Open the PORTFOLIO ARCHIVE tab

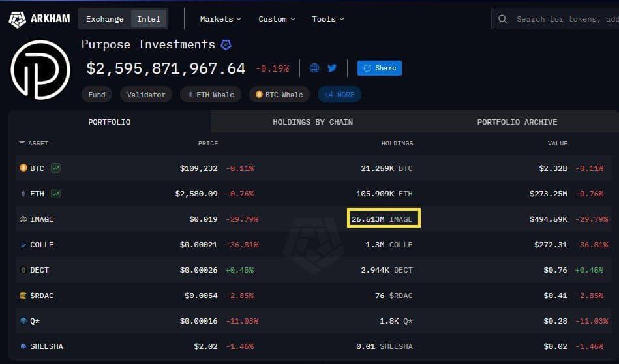coord(517,122)
